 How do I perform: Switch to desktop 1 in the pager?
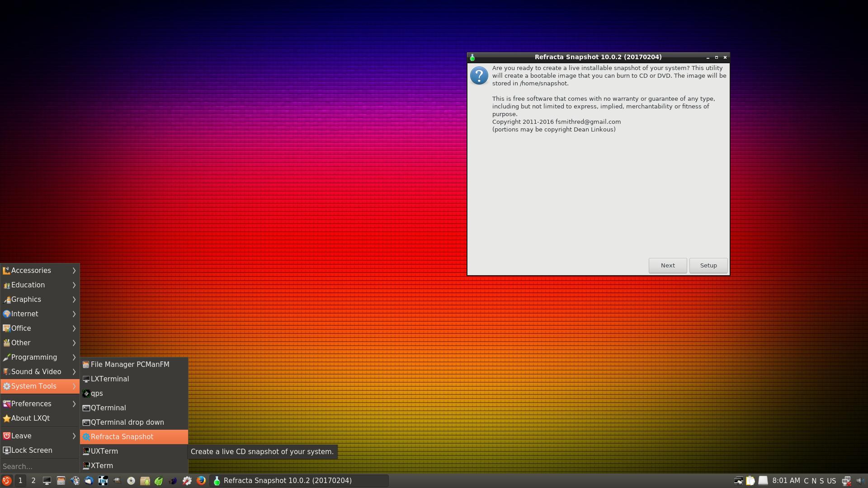coord(20,481)
